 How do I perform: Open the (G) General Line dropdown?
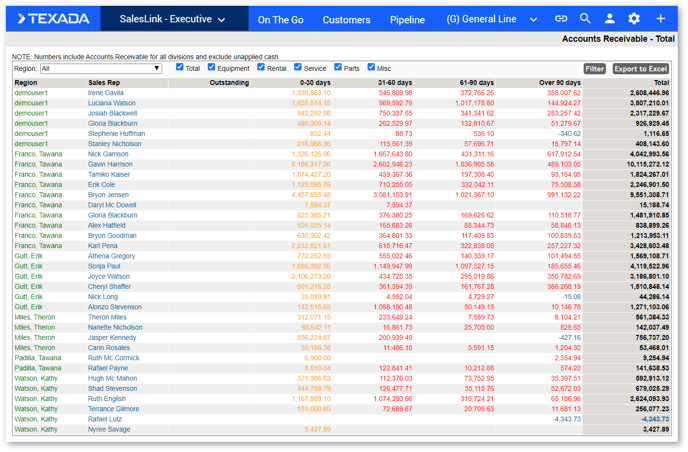[491, 19]
